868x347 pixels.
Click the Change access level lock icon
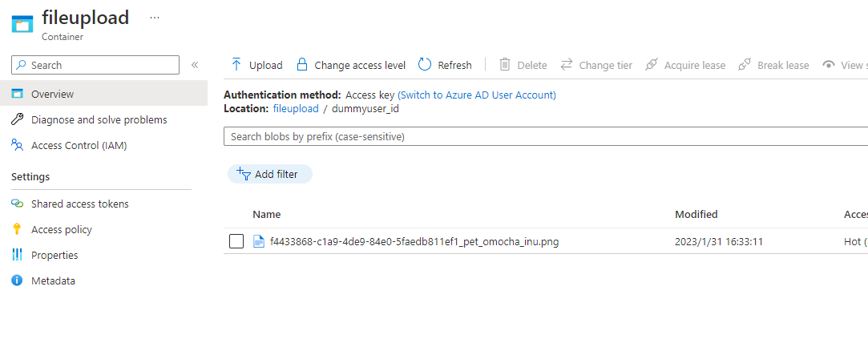(x=301, y=65)
